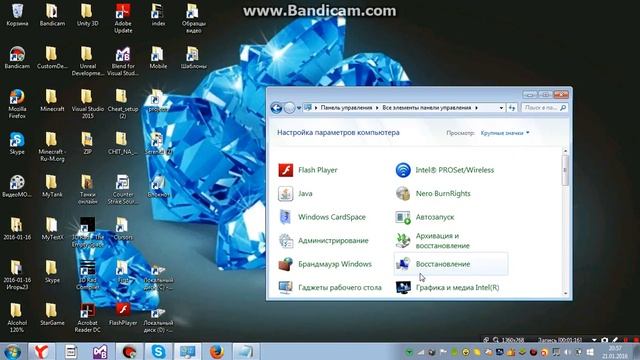Select the Acrobat Reader DC shortcut
Image resolution: width=640 pixels, height=360 pixels.
point(87,318)
